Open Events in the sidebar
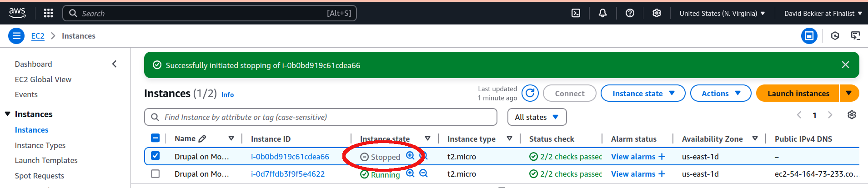 (26, 94)
